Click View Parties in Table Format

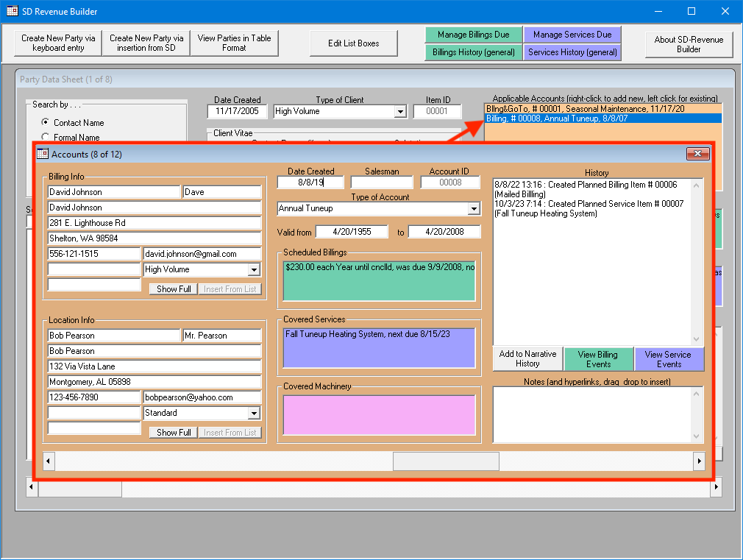234,42
